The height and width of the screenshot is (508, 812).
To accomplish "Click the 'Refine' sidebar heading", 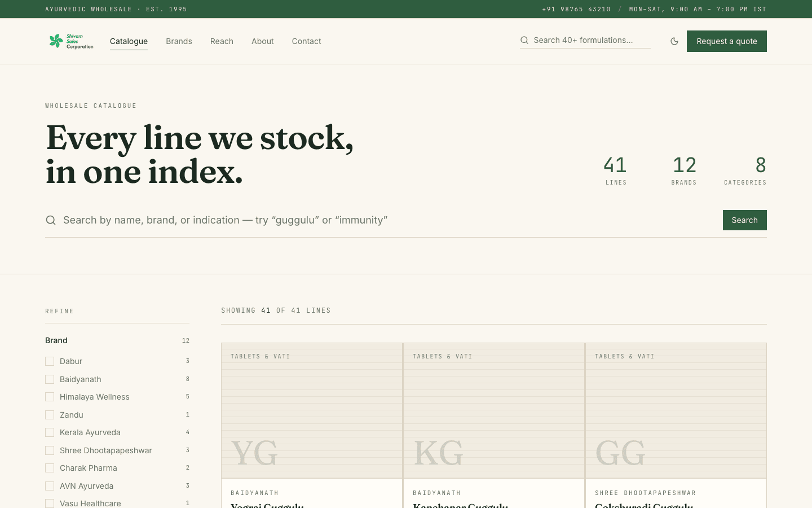I will click(x=59, y=311).
